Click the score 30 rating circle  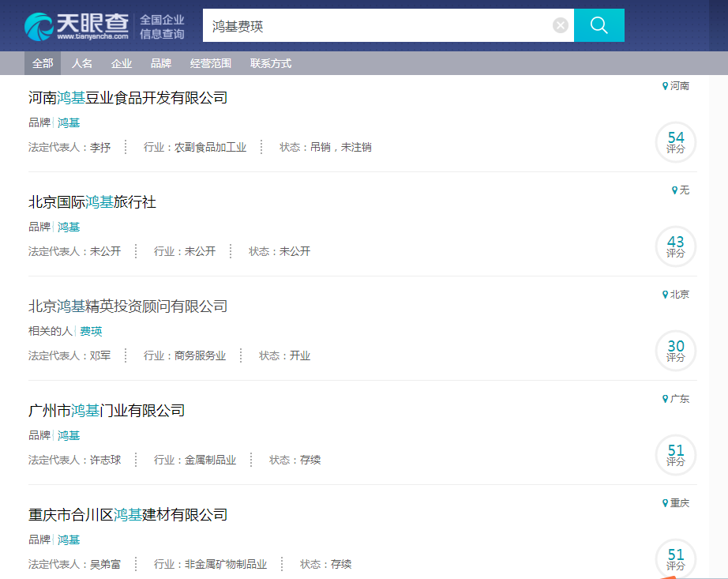pos(675,351)
